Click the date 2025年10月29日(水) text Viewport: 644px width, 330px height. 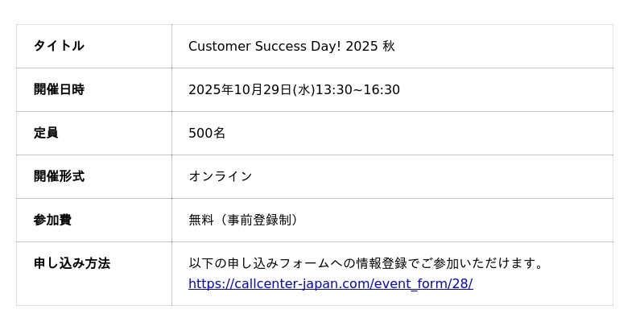251,89
